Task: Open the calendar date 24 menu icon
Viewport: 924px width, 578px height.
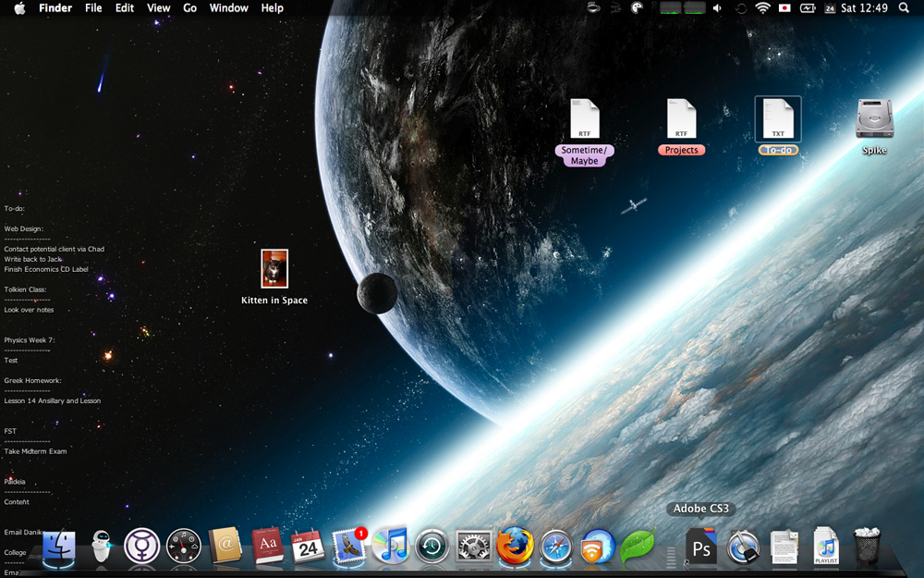Action: click(830, 8)
